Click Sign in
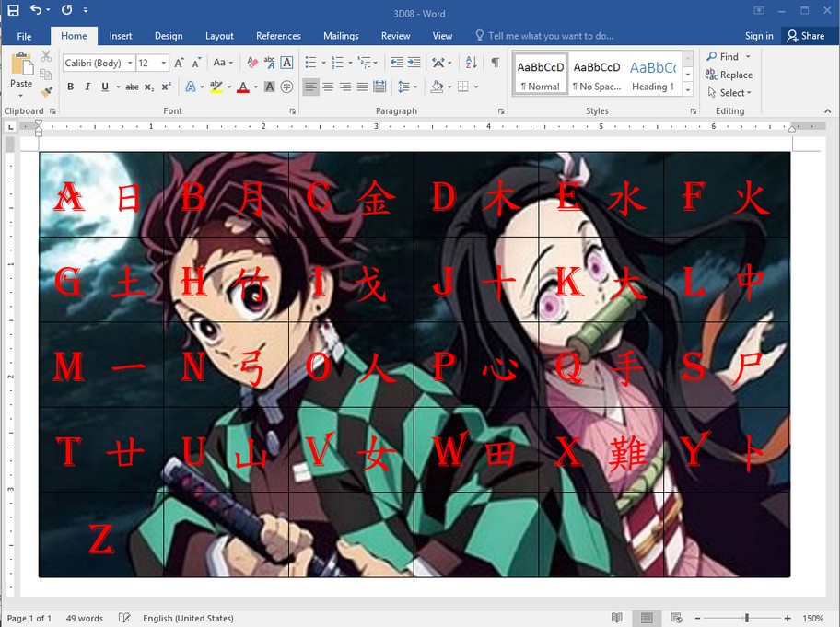 759,36
